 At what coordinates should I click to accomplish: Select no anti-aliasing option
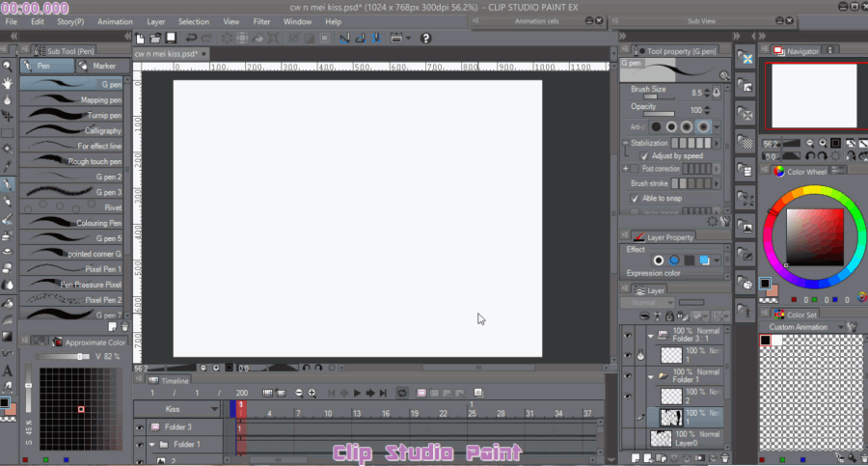[656, 127]
